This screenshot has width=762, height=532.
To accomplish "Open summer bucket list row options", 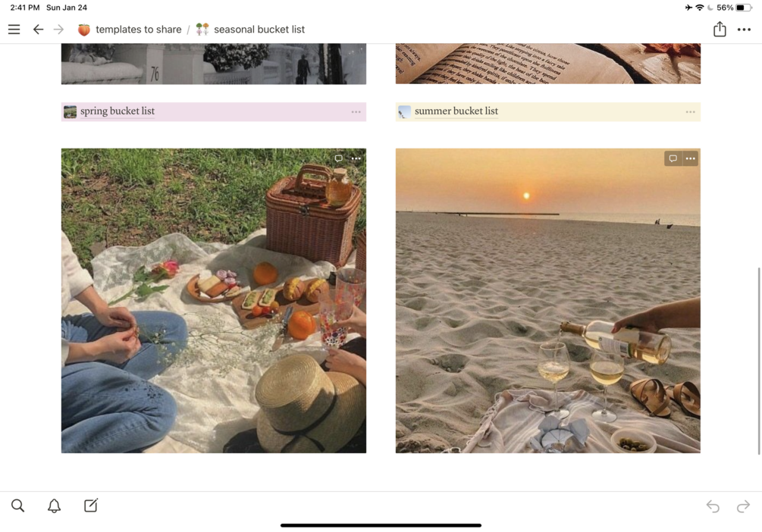I will [691, 111].
